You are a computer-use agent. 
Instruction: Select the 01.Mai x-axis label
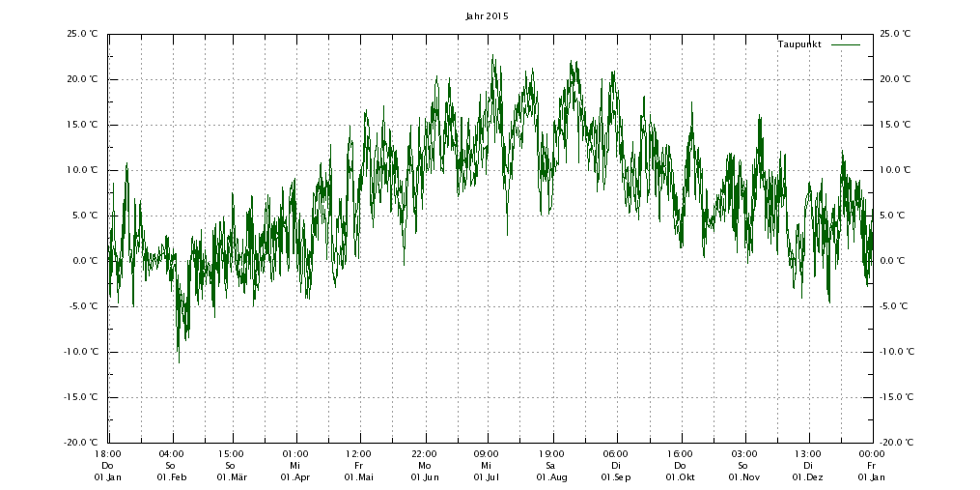(358, 477)
